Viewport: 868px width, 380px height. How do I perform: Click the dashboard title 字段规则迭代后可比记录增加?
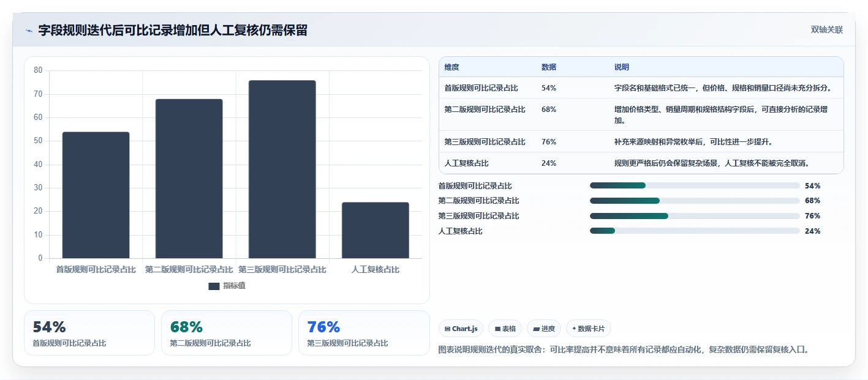173,30
